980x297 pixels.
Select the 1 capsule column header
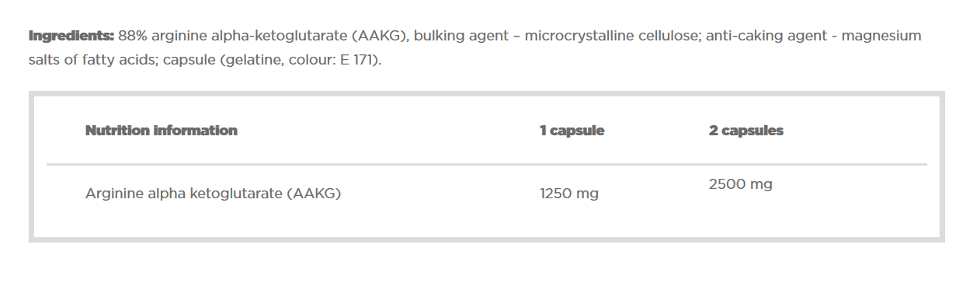pos(572,131)
